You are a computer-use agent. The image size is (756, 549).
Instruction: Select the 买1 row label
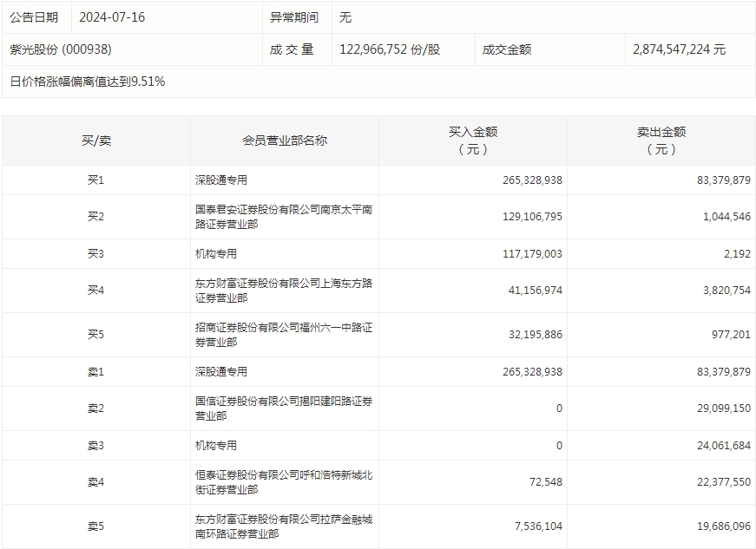point(95,180)
